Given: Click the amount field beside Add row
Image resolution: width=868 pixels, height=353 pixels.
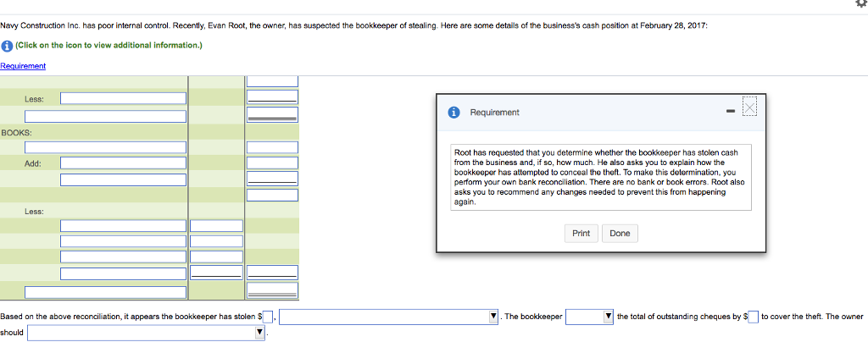Looking at the screenshot, I should tap(272, 163).
